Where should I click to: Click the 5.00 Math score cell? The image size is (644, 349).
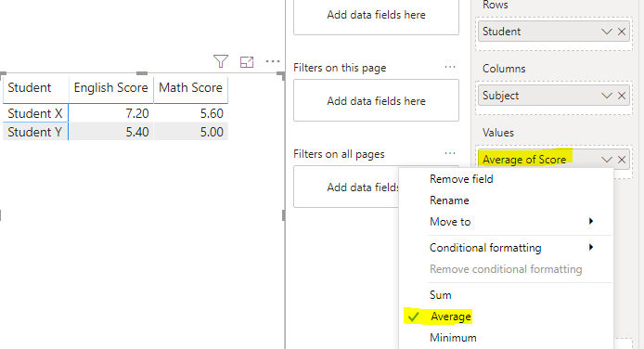pyautogui.click(x=190, y=132)
